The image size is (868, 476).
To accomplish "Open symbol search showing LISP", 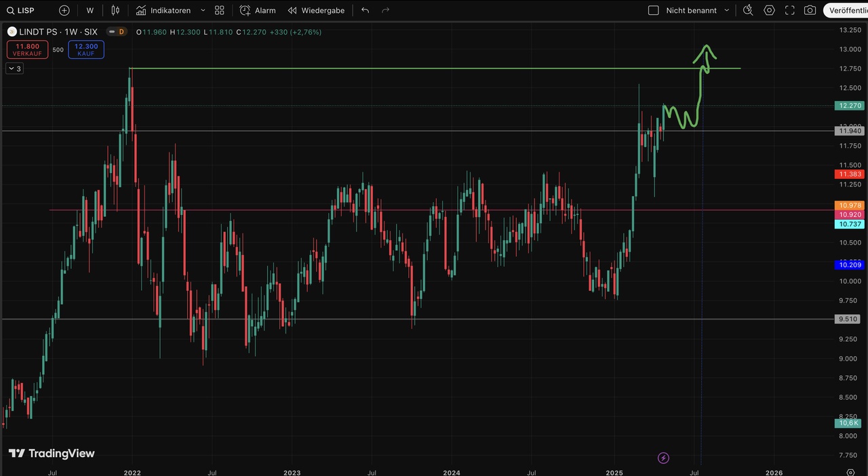I will pos(20,10).
